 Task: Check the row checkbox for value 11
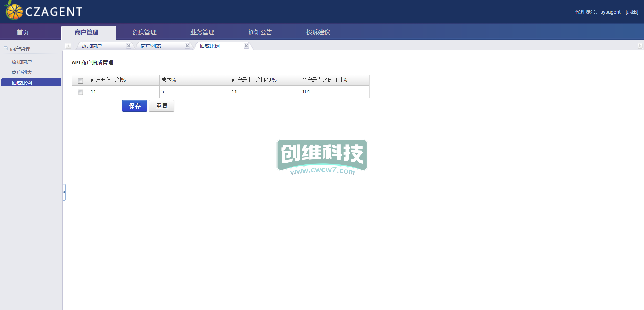(x=80, y=92)
